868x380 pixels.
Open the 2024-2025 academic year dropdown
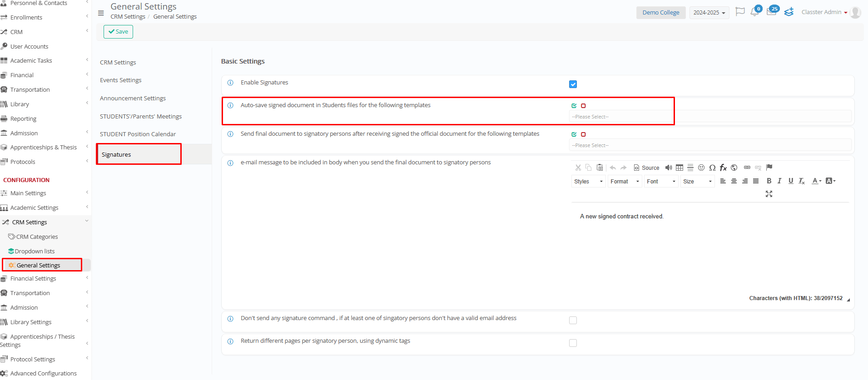point(709,13)
